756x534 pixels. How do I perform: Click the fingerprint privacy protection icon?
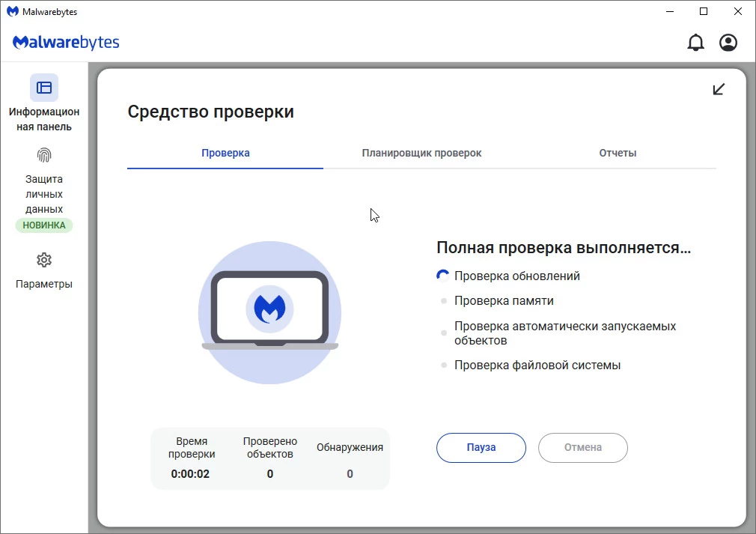(44, 155)
